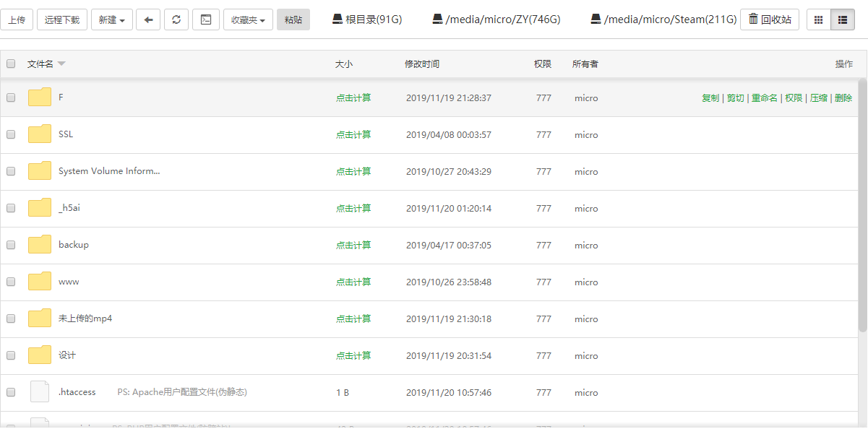Refresh the file list

(x=176, y=19)
